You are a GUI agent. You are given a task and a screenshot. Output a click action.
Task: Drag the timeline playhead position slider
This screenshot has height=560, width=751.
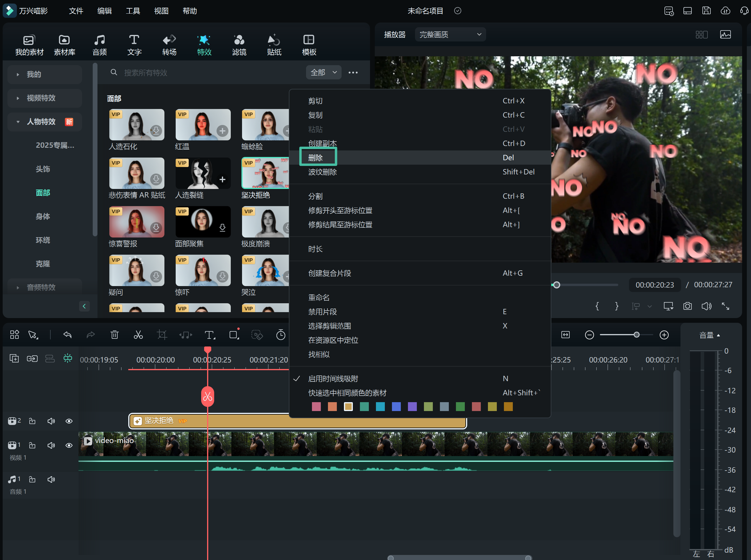(x=555, y=284)
